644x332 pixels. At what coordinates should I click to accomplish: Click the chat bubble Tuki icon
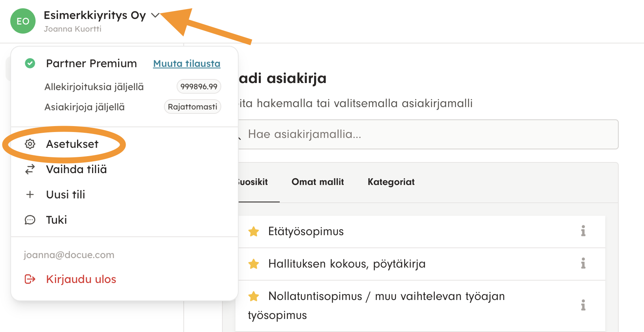point(30,220)
